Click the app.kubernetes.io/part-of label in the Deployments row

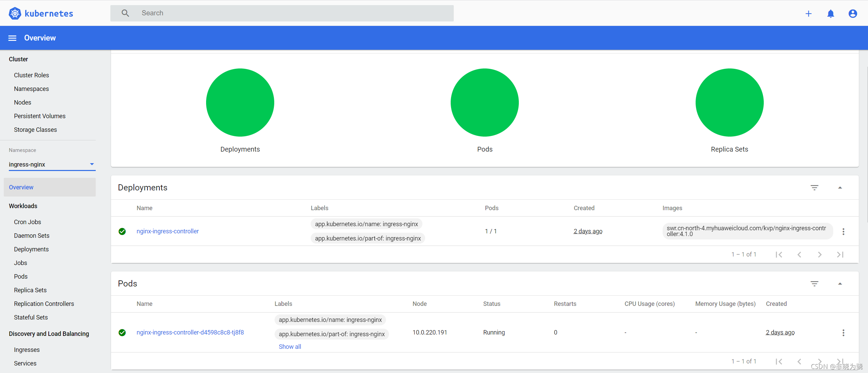point(368,238)
